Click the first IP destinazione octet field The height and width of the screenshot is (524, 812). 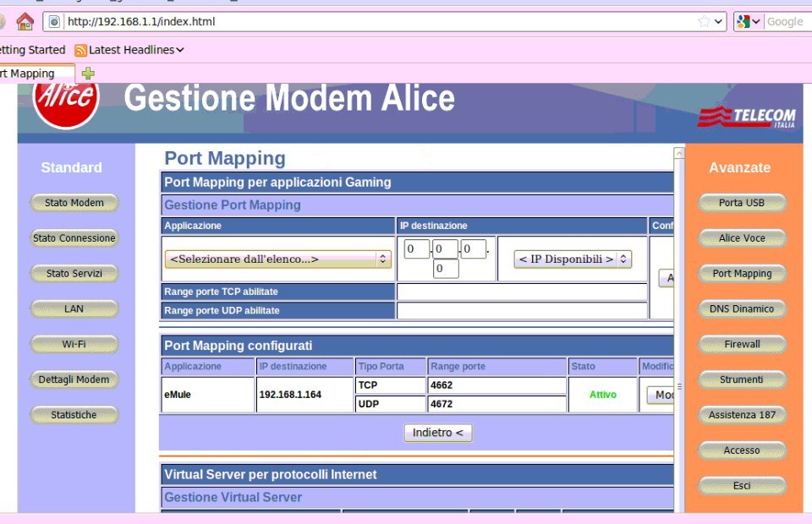(x=416, y=248)
